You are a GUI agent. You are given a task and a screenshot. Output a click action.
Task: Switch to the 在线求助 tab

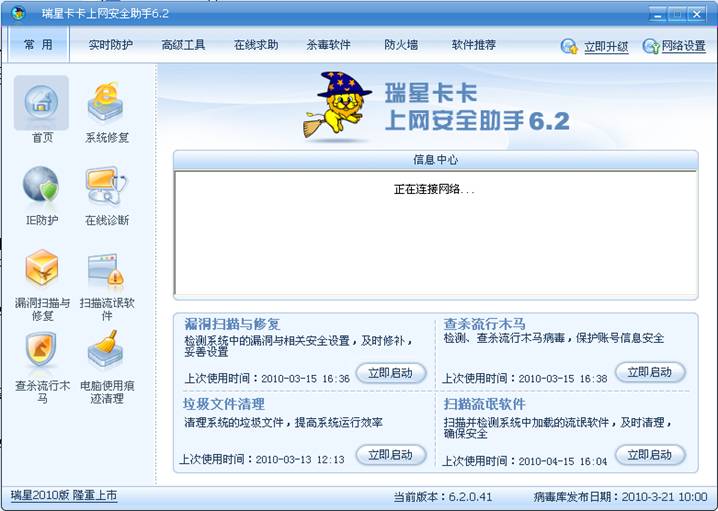(256, 45)
